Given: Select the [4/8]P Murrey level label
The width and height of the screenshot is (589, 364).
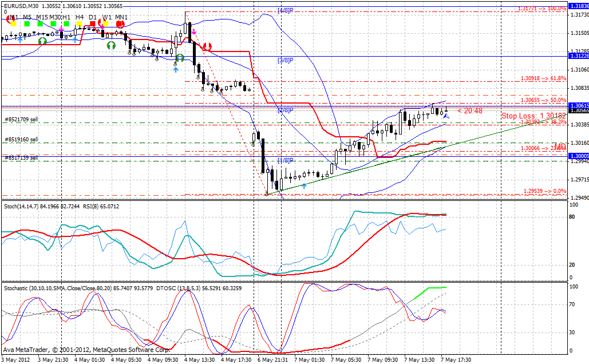Looking at the screenshot, I should [x=286, y=10].
